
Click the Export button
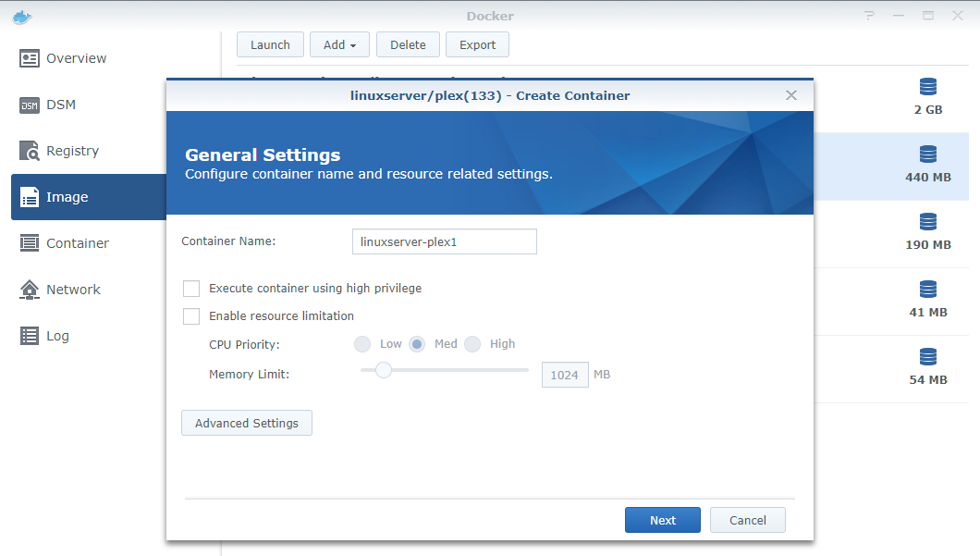[477, 44]
